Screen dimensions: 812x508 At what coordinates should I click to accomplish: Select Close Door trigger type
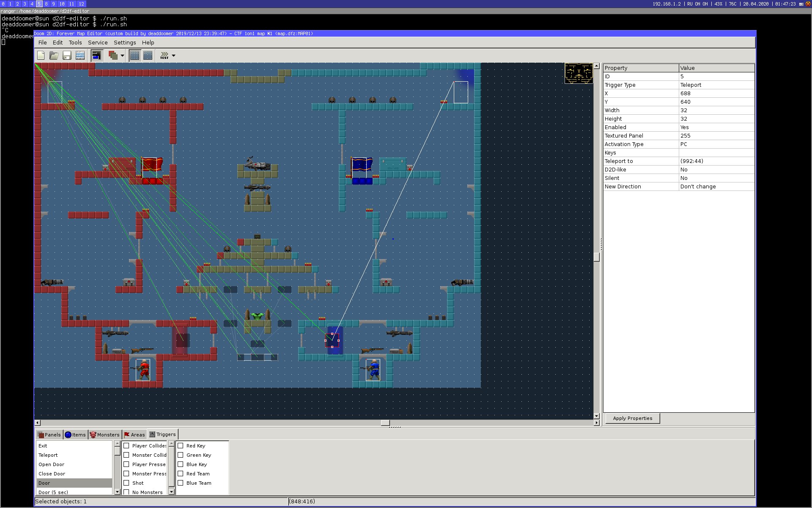coord(74,474)
